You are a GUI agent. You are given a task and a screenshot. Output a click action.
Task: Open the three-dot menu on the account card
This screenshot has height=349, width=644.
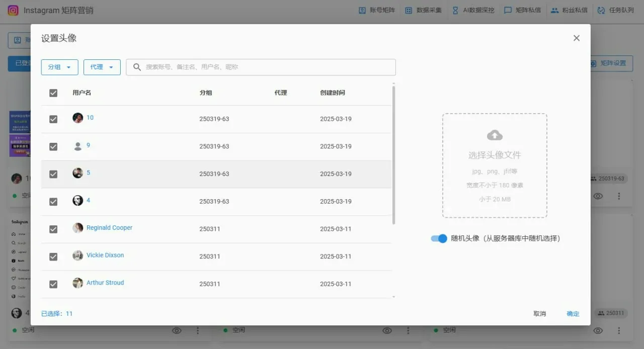click(618, 196)
